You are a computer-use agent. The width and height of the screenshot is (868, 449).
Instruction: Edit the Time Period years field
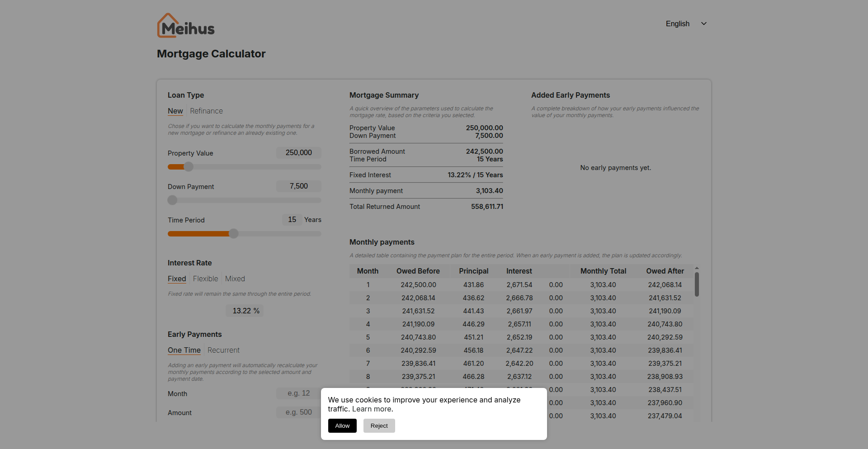click(292, 220)
